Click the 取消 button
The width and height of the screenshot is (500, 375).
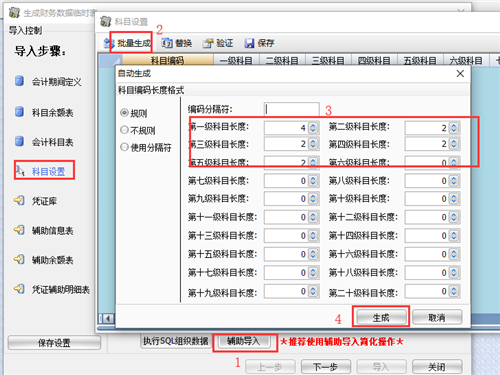pos(437,317)
